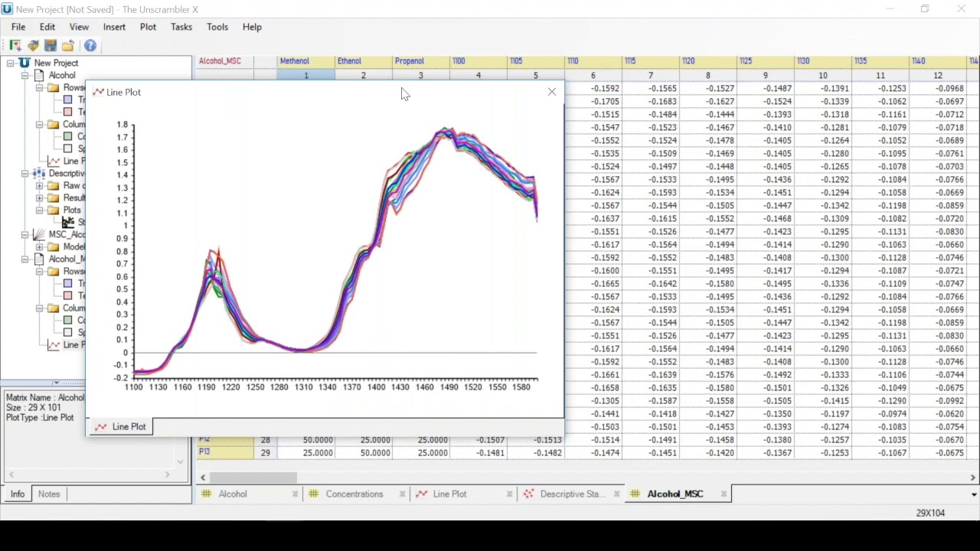The width and height of the screenshot is (980, 551).
Task: Open Help via the blue question-mark icon
Action: (90, 46)
